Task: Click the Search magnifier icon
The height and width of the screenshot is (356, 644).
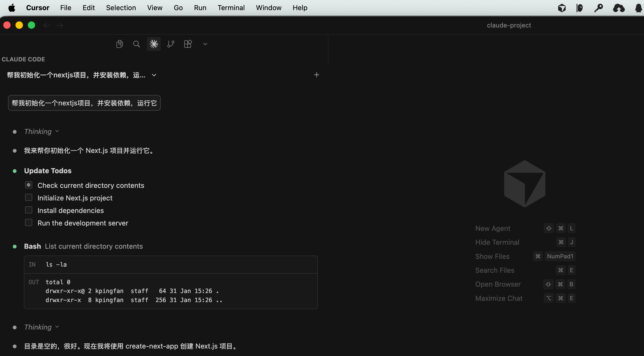Action: [136, 44]
